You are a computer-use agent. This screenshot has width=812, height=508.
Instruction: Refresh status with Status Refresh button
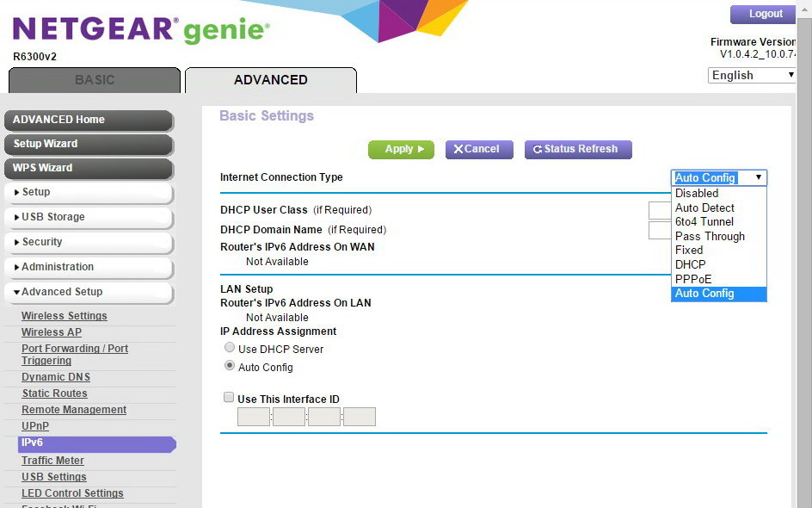coord(578,149)
